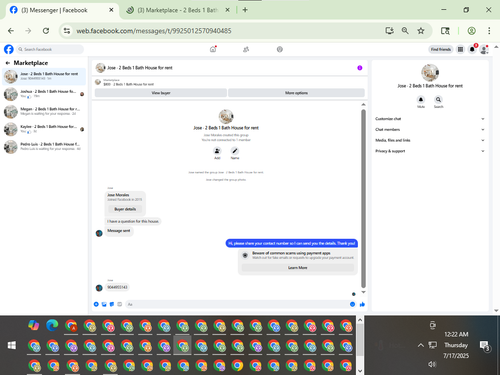
Task: Mute the conversation with the bell icon
Action: coord(421,99)
